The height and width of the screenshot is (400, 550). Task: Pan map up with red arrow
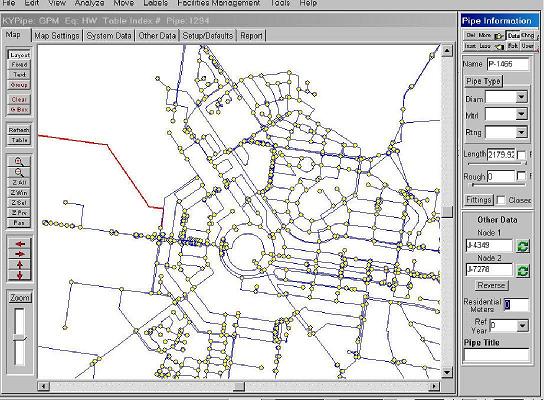[20, 265]
